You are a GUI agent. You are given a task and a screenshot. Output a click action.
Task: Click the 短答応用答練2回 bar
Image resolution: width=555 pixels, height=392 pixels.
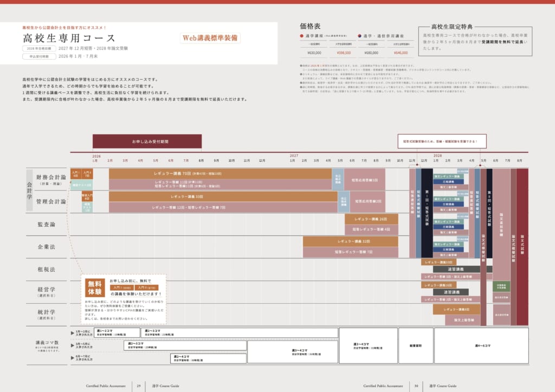click(368, 201)
